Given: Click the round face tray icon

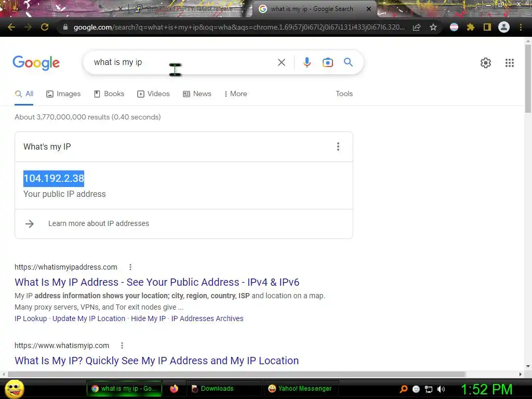Looking at the screenshot, I should tap(416, 389).
